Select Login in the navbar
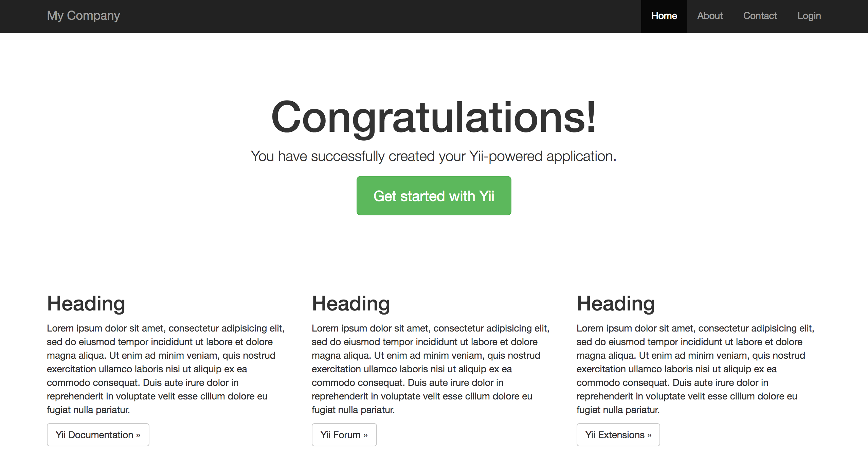Viewport: 868px width, 464px height. pos(809,16)
